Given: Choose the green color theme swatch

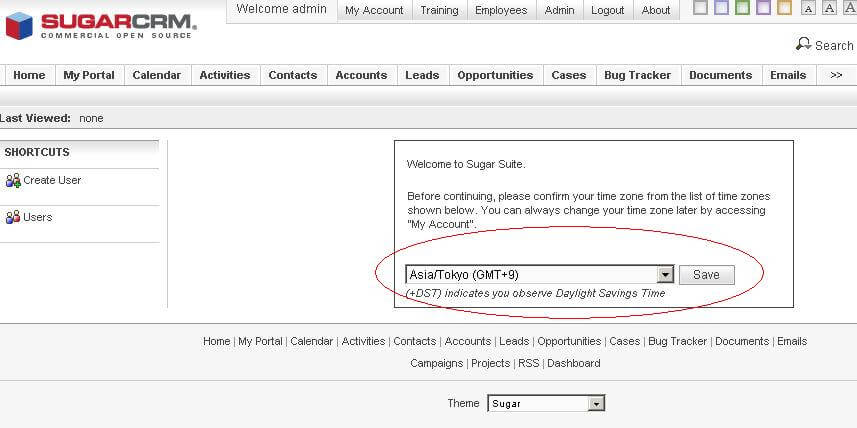Looking at the screenshot, I should [x=742, y=9].
